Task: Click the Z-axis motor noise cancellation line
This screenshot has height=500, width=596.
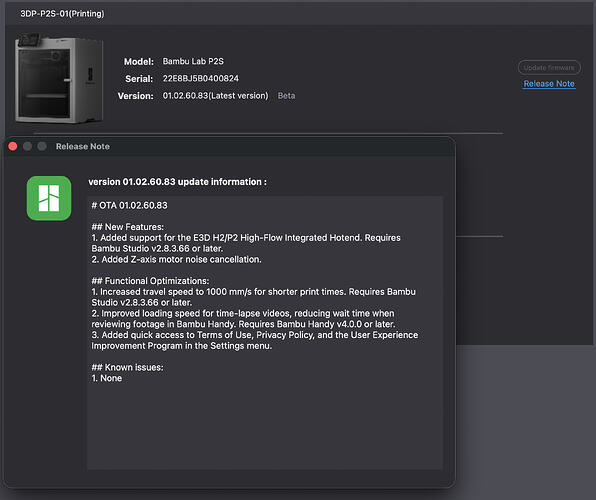Action: [x=176, y=259]
